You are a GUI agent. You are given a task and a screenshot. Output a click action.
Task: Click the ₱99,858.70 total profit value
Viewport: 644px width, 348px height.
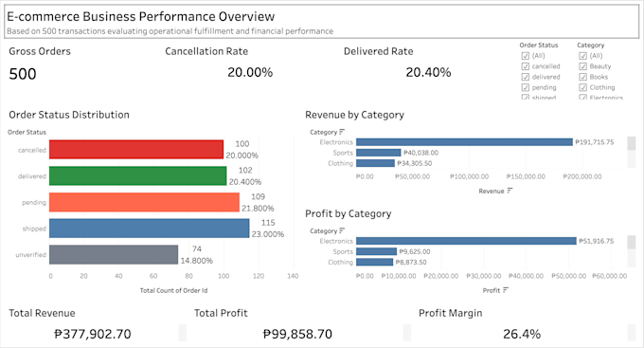pyautogui.click(x=297, y=334)
